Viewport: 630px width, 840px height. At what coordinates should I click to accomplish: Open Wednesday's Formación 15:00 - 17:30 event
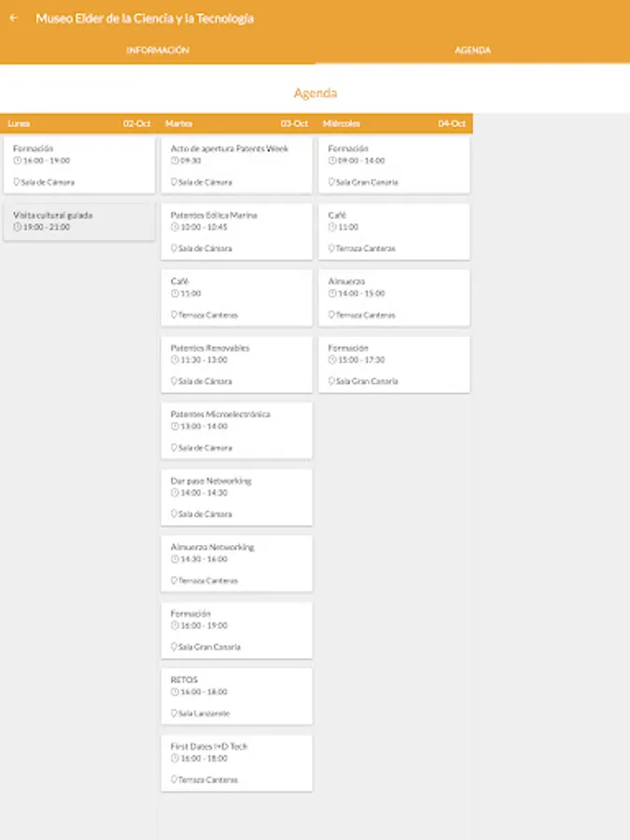[x=394, y=364]
